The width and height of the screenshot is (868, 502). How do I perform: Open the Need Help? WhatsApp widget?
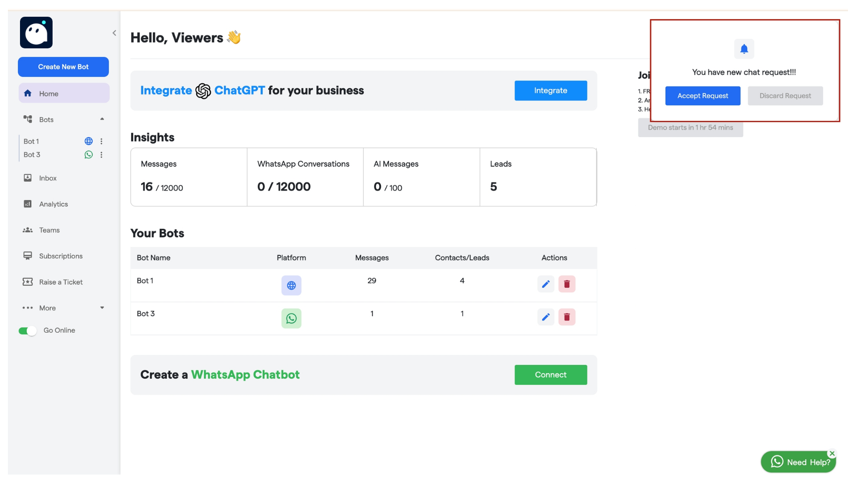798,462
